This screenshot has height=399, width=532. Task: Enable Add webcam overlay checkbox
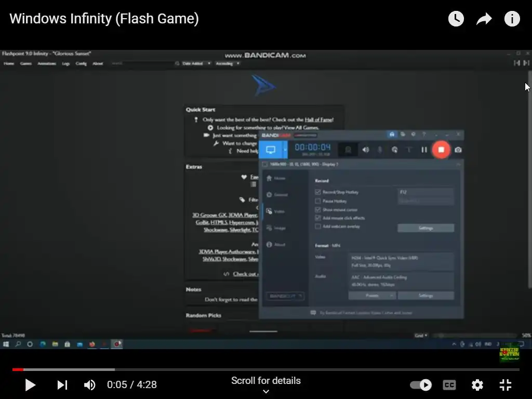pos(318,227)
